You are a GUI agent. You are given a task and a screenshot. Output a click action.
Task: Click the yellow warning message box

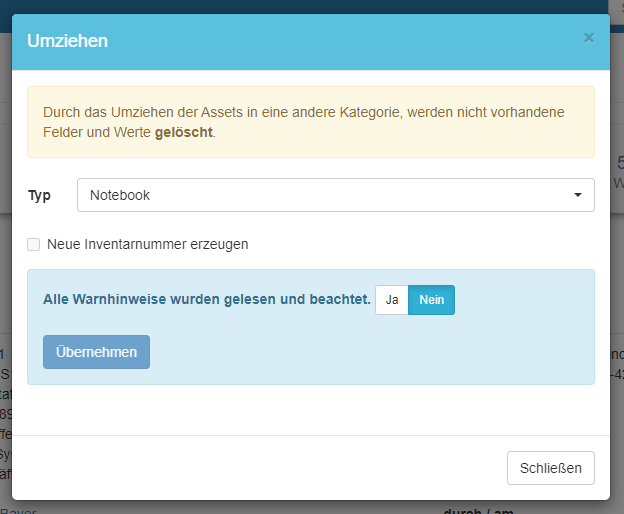coord(310,121)
